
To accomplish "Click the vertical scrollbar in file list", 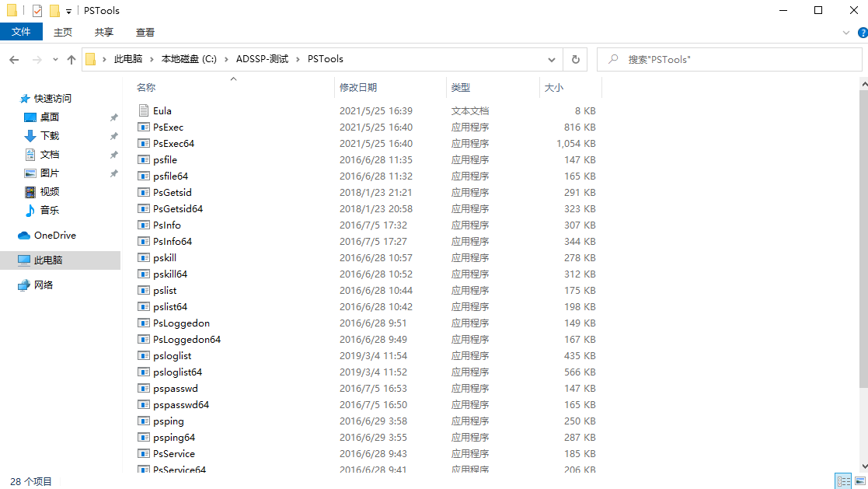I will click(863, 233).
